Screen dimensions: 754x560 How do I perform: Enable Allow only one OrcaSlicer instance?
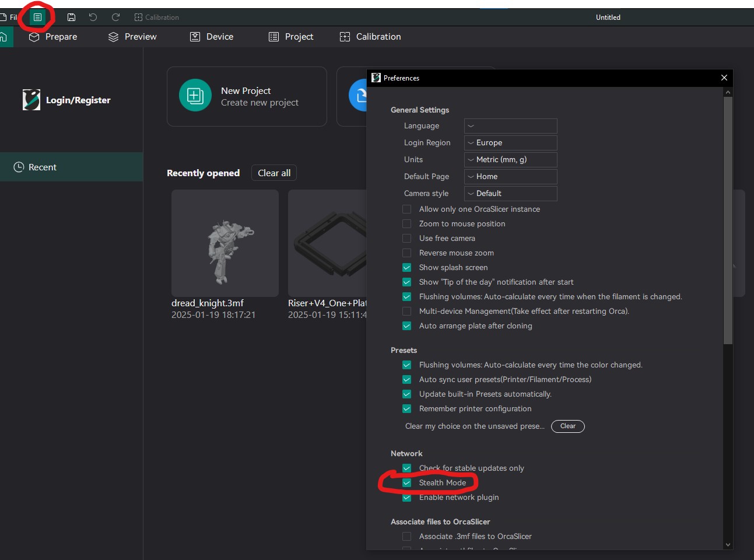click(x=407, y=209)
